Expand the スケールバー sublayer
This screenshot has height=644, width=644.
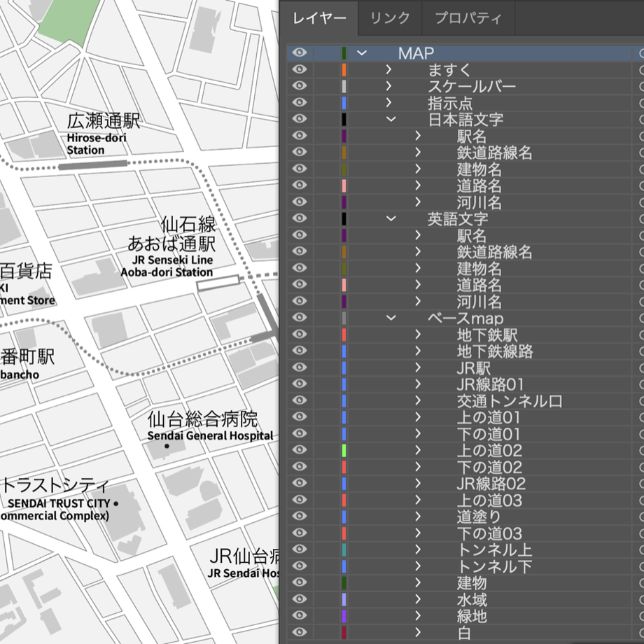pyautogui.click(x=388, y=86)
